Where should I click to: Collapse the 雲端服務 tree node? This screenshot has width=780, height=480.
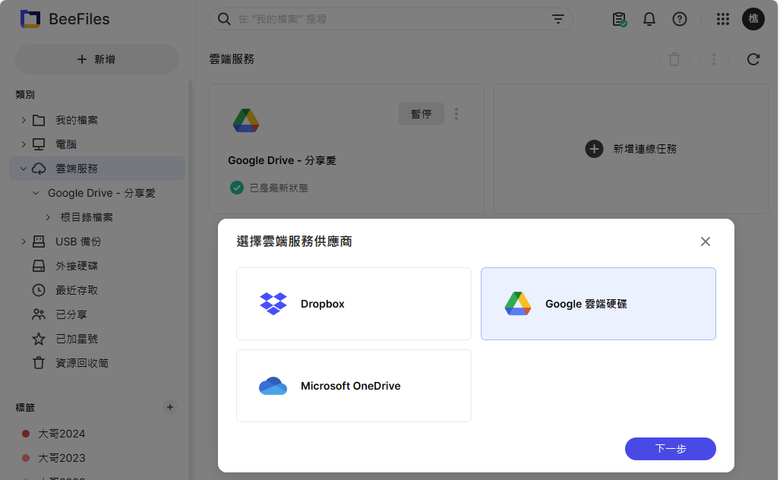pos(23,169)
